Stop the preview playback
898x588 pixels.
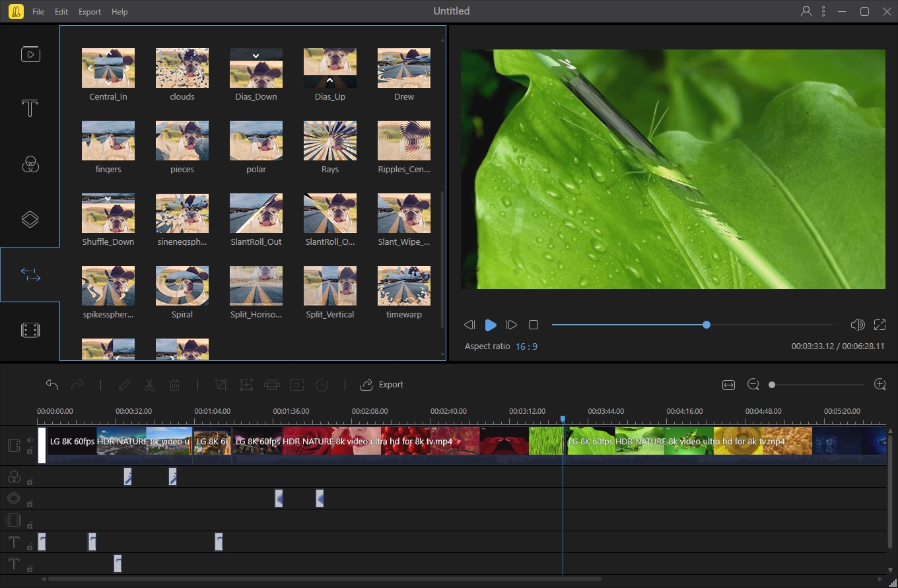tap(534, 325)
